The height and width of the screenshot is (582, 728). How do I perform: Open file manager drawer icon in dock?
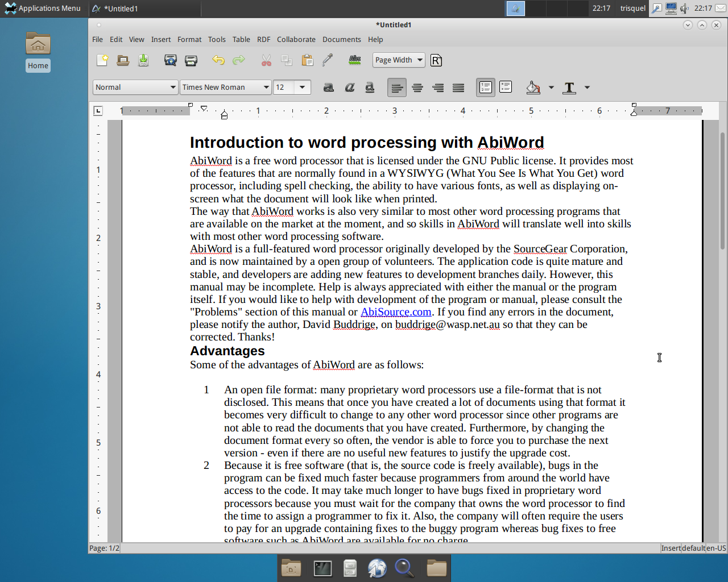[x=350, y=568]
